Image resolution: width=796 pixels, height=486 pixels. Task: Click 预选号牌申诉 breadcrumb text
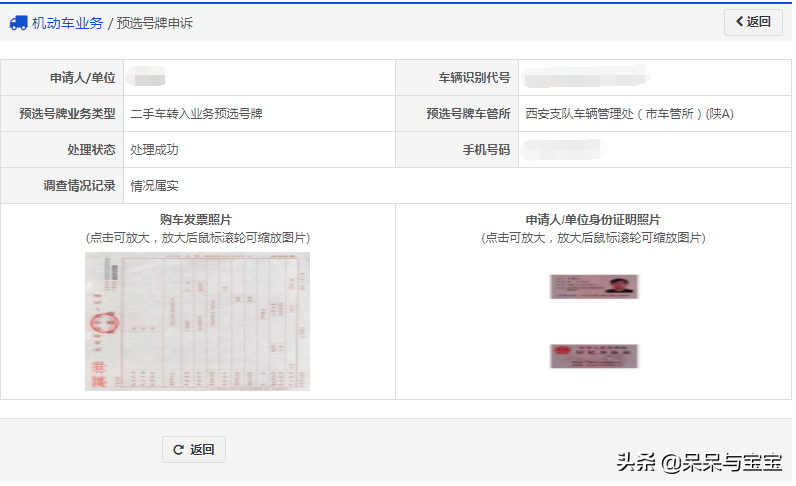(155, 23)
